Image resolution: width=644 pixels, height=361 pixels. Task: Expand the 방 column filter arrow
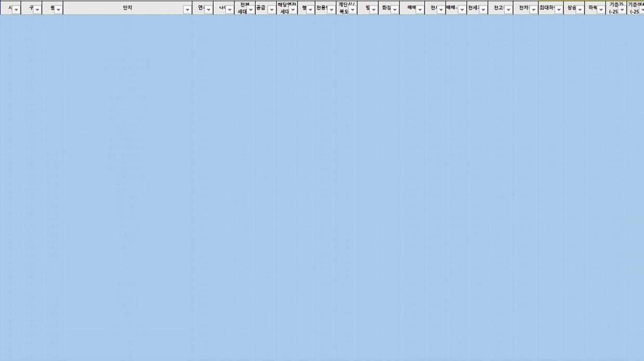pos(374,10)
